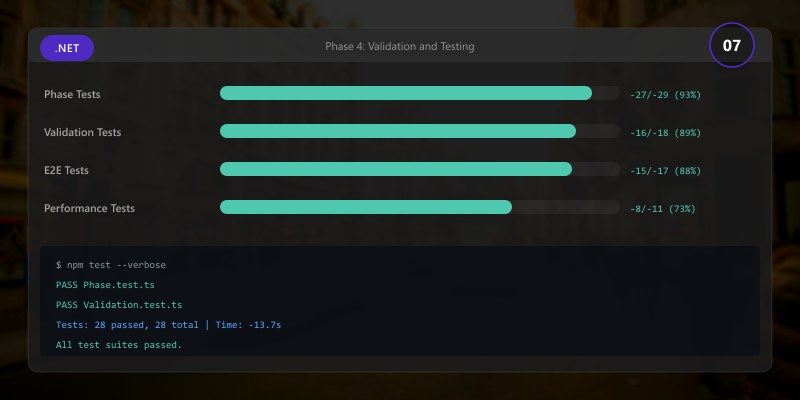
Task: Click the Phase Tests label
Action: (72, 94)
